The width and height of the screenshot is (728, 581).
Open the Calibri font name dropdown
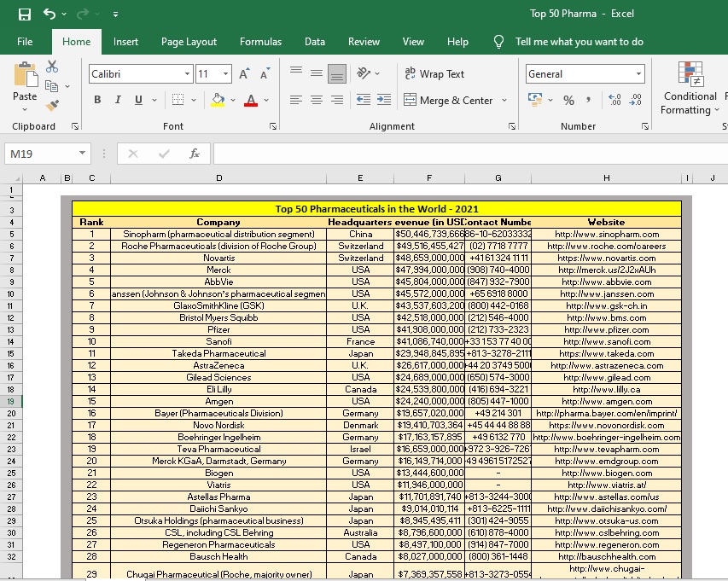click(x=187, y=73)
